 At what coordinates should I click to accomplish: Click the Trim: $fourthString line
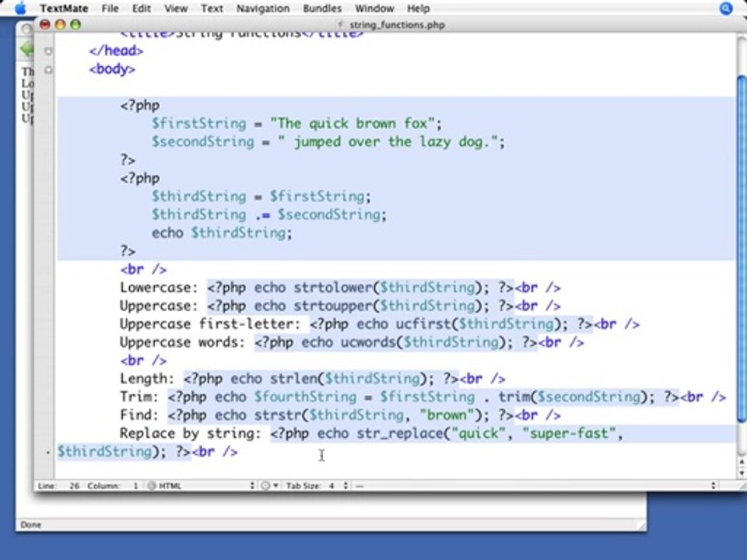click(423, 397)
